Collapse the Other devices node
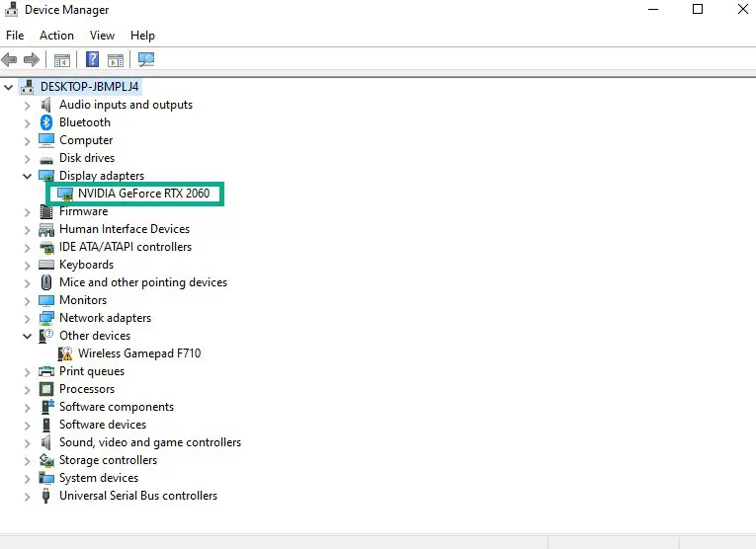This screenshot has width=756, height=549. click(x=27, y=336)
